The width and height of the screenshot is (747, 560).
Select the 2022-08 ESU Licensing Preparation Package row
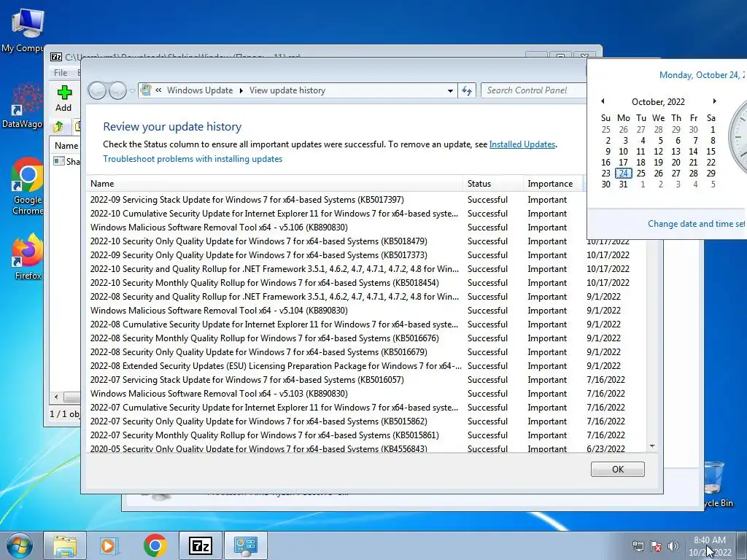point(366,366)
